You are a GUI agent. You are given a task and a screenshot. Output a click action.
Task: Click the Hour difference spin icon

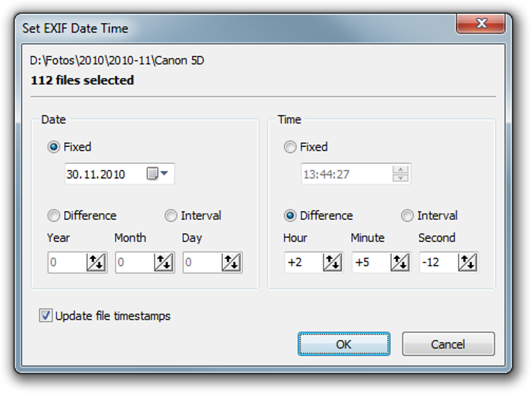click(x=332, y=262)
